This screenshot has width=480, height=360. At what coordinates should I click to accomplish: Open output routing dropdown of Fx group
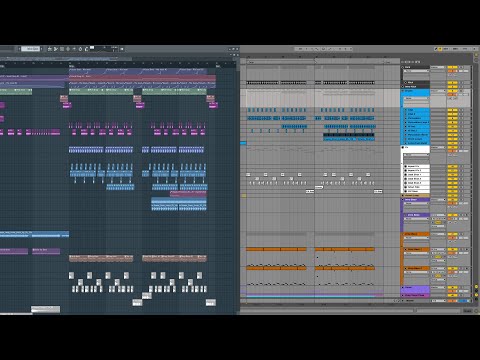(438, 147)
